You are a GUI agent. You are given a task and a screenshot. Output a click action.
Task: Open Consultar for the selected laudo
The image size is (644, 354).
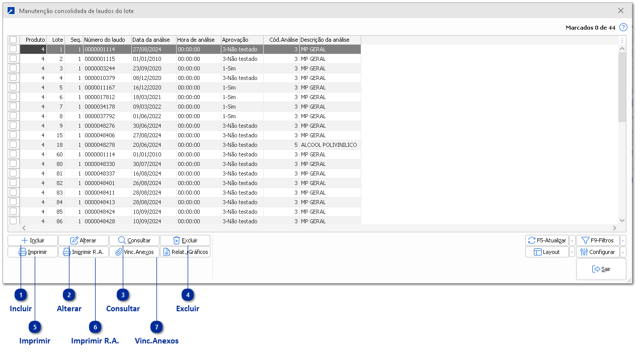pos(134,240)
